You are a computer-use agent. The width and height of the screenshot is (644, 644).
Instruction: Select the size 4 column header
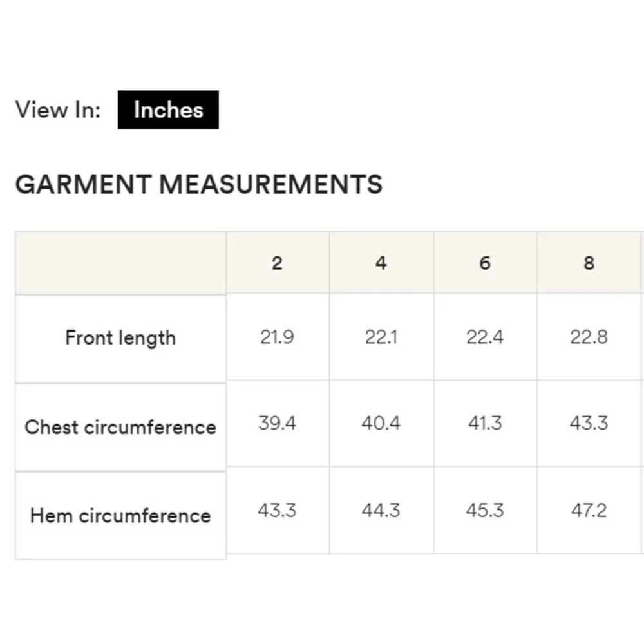381,263
